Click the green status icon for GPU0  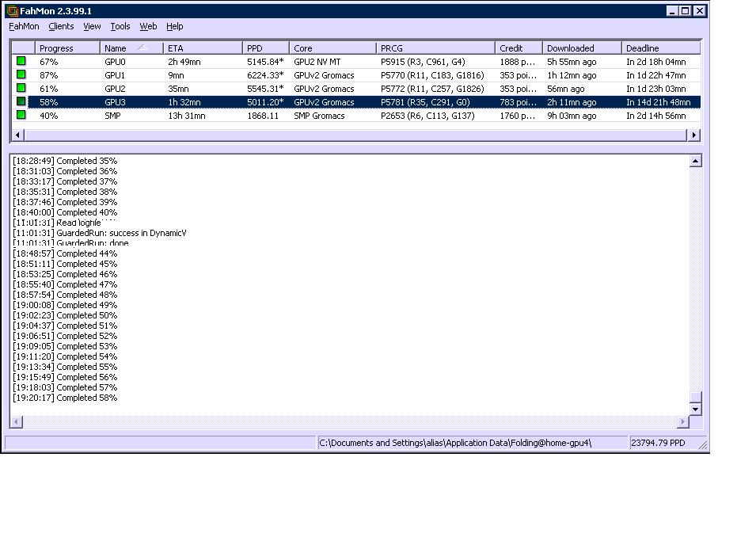[21, 61]
